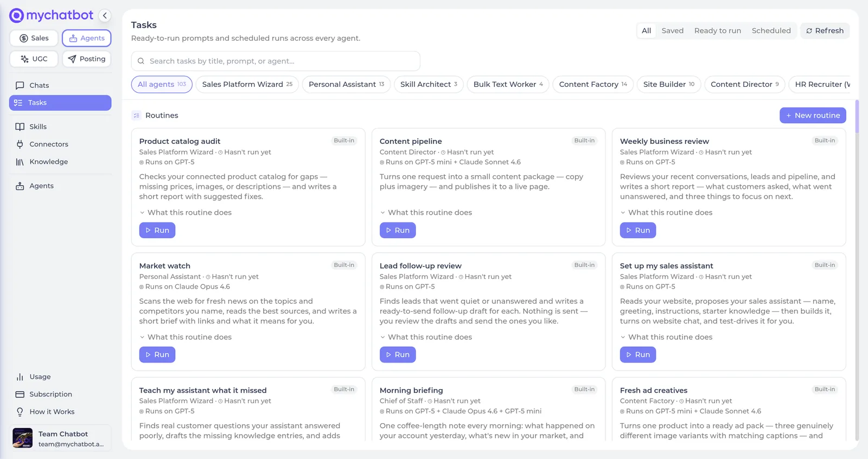868x459 pixels.
Task: Switch to the All tab
Action: coord(646,31)
